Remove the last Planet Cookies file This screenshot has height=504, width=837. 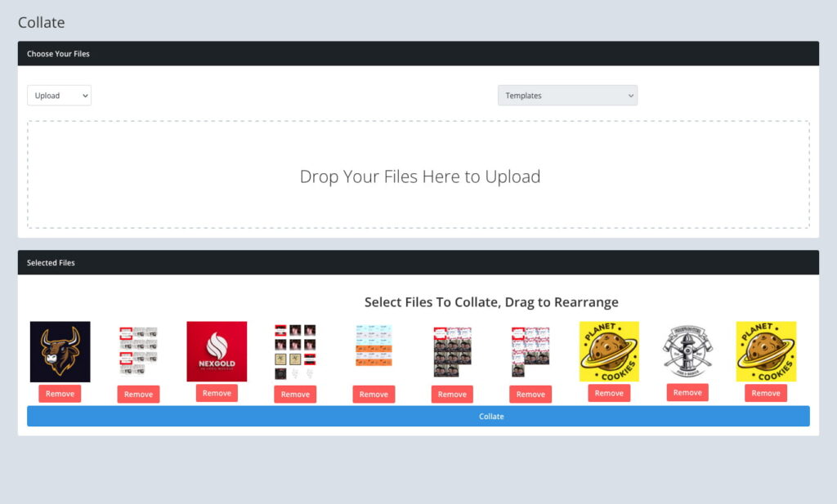(766, 394)
